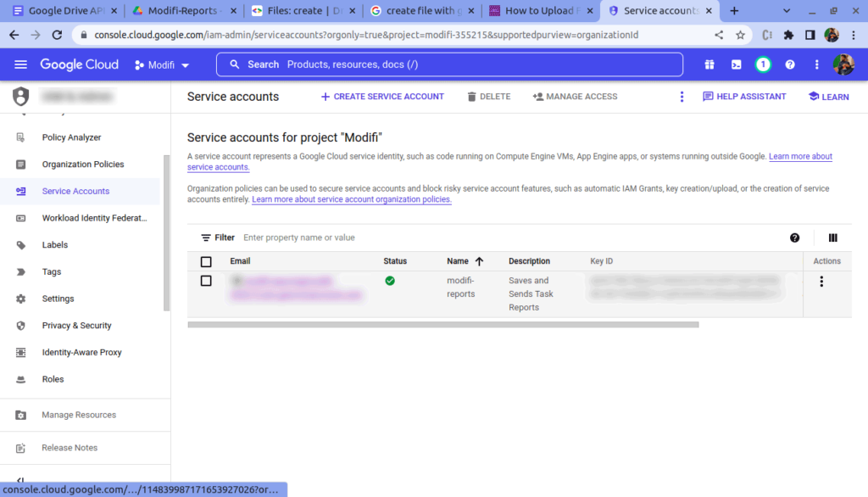Image resolution: width=868 pixels, height=497 pixels.
Task: Open the Google Cloud navigation hamburger menu
Action: click(21, 64)
